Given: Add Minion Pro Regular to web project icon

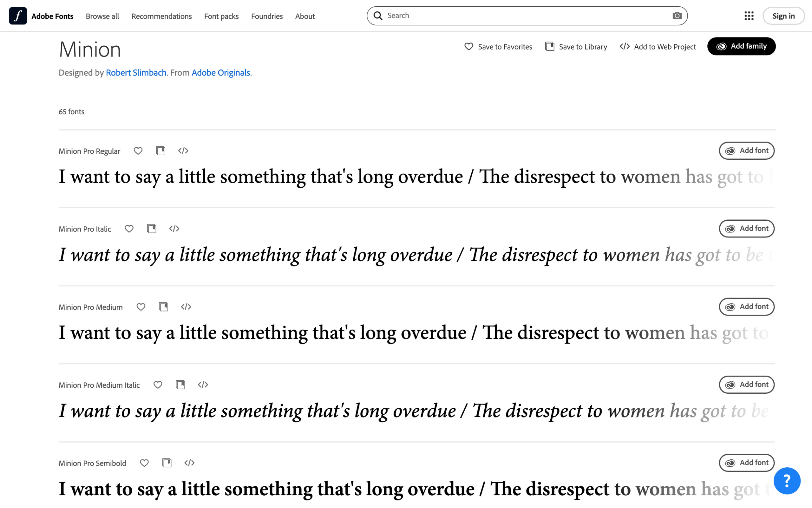Looking at the screenshot, I should (x=183, y=151).
